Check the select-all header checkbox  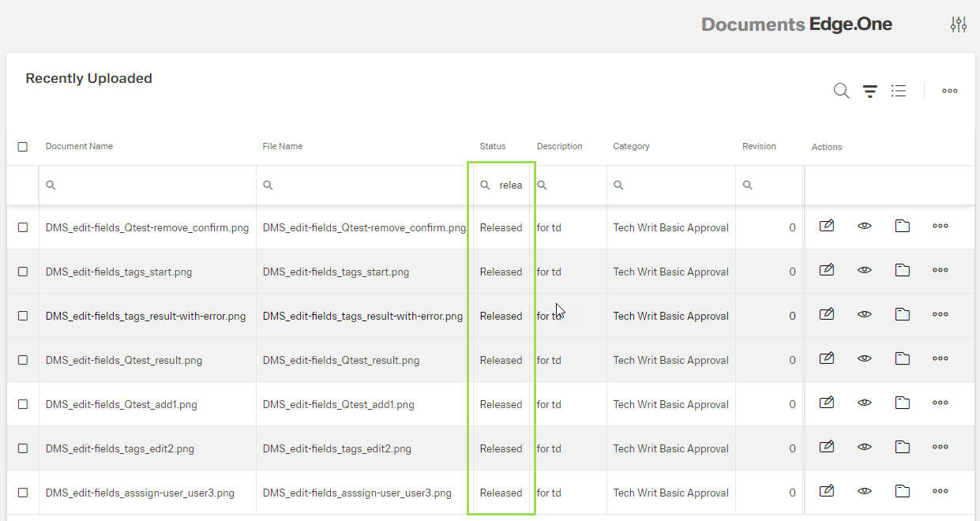(23, 147)
